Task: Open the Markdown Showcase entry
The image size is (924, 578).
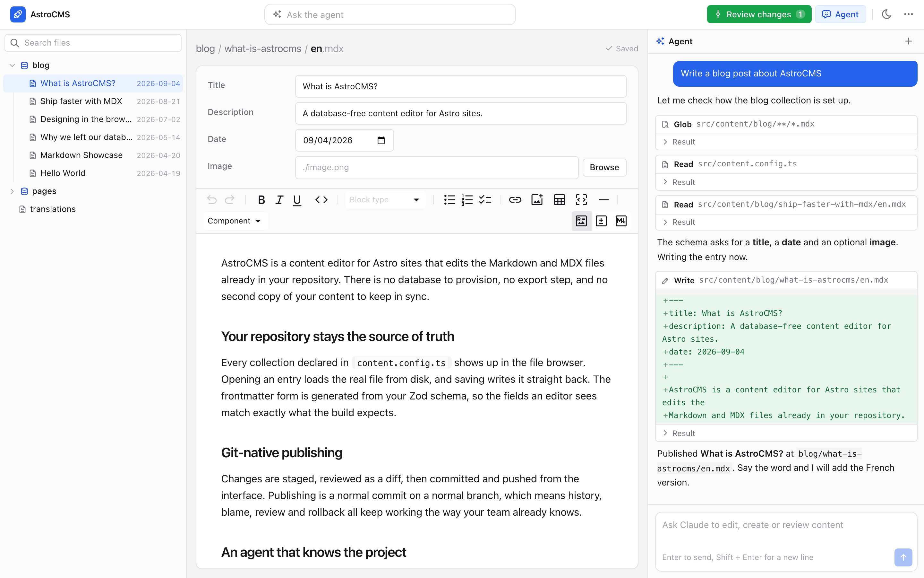Action: coord(93,155)
